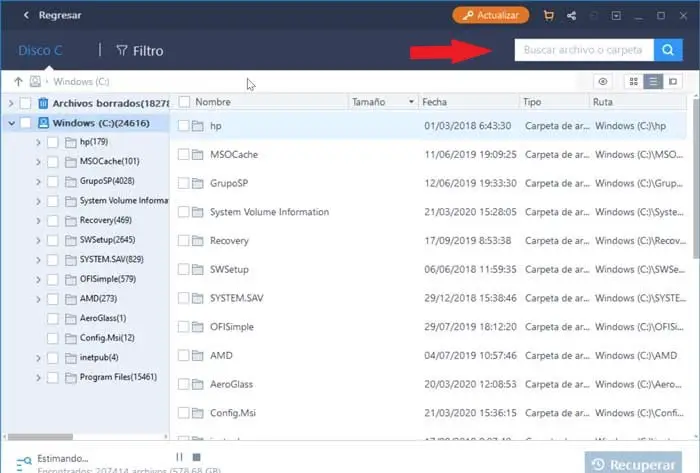Click the GrupoSP folder icon in list
This screenshot has width=700, height=473.
198,183
